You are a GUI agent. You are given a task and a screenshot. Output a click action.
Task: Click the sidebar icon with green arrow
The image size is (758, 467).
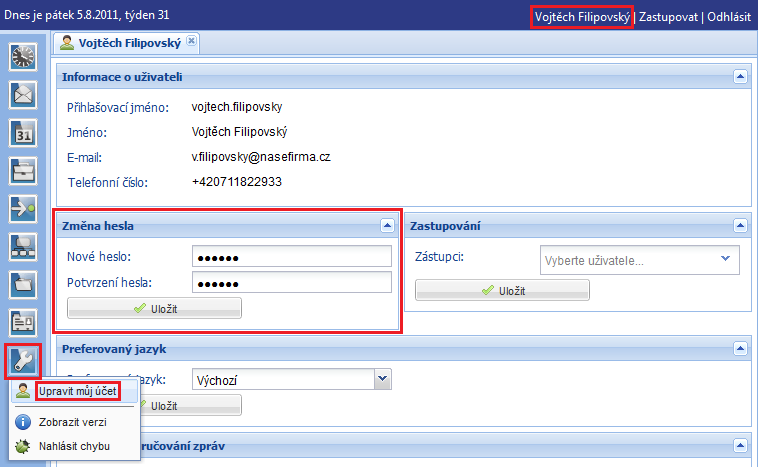[22, 208]
